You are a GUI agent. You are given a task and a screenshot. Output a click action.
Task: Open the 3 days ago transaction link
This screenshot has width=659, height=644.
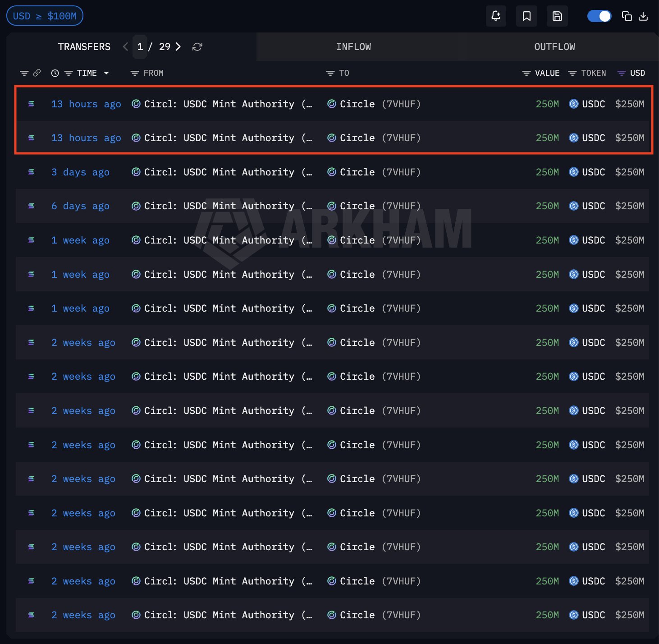tap(80, 172)
